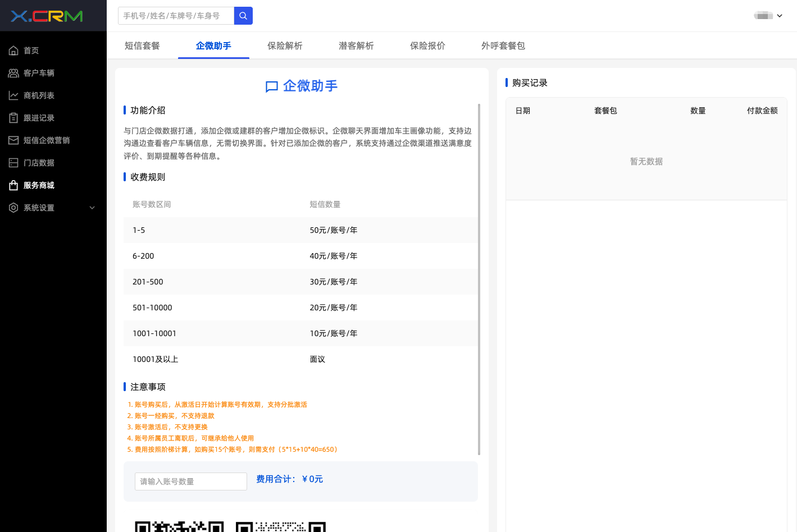Select the 企微助手 tab
Viewport: 797px width, 532px height.
tap(213, 45)
